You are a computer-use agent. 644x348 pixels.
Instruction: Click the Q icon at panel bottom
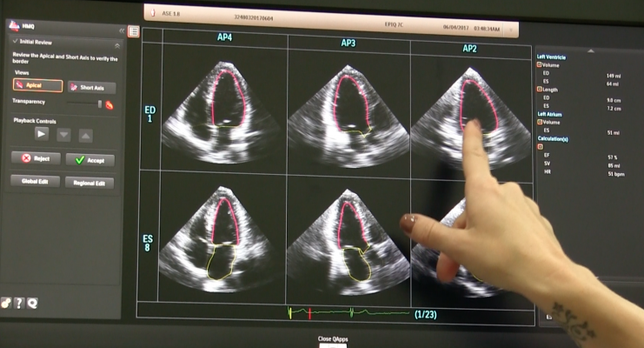coord(32,304)
